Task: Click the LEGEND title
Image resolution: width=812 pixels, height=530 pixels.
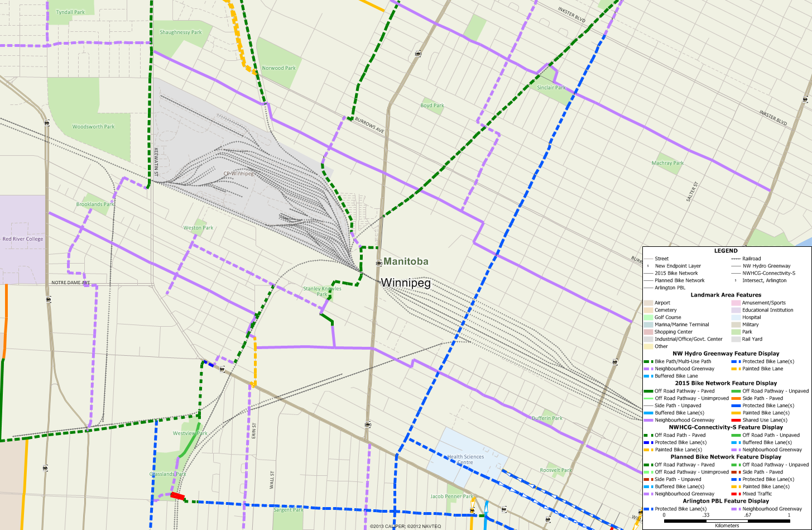Action: [725, 251]
